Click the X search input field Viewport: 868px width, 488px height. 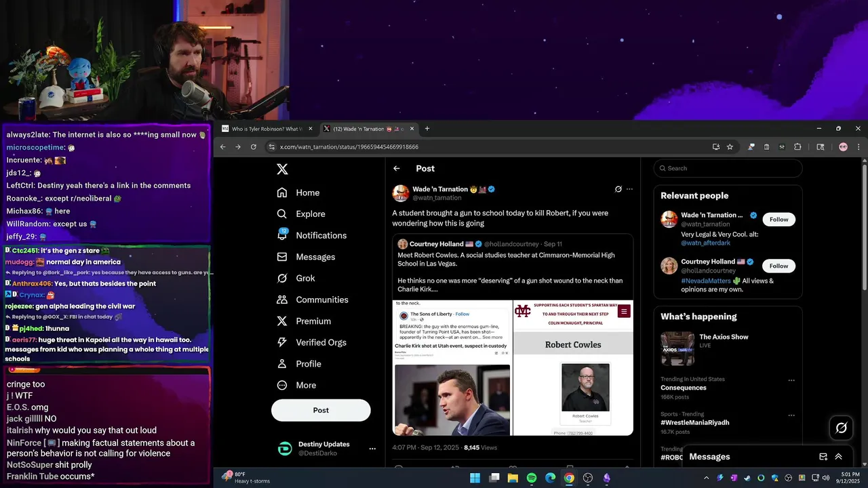728,168
